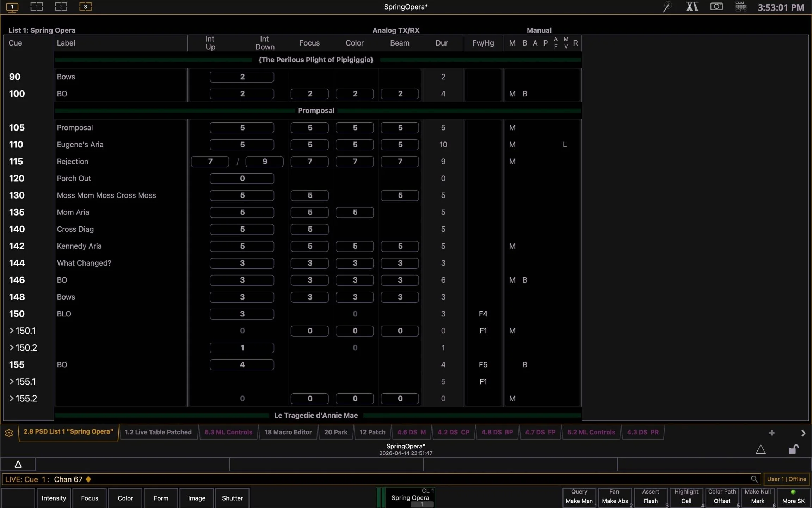Screen dimensions: 812x508
Task: Expand cue 155.2 part row
Action: coord(12,398)
